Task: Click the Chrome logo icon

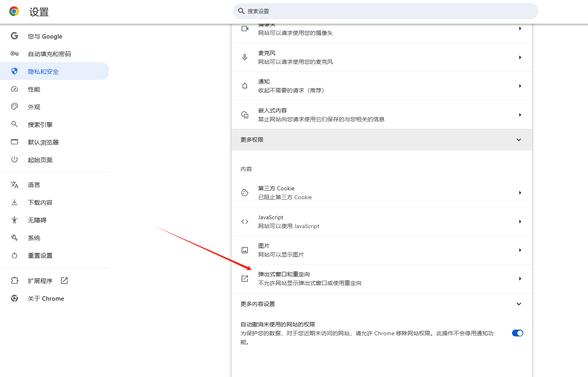Action: [x=14, y=12]
